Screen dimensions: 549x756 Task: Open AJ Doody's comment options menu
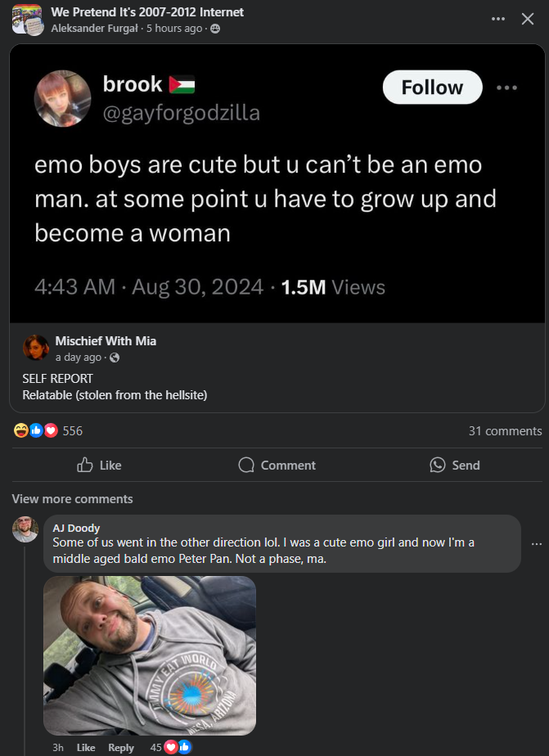point(537,543)
